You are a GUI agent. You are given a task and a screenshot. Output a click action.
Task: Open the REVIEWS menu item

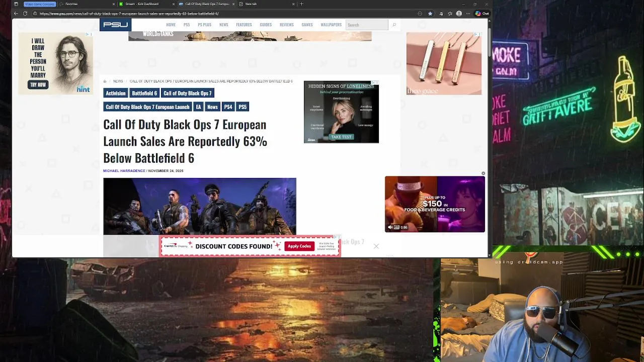286,25
